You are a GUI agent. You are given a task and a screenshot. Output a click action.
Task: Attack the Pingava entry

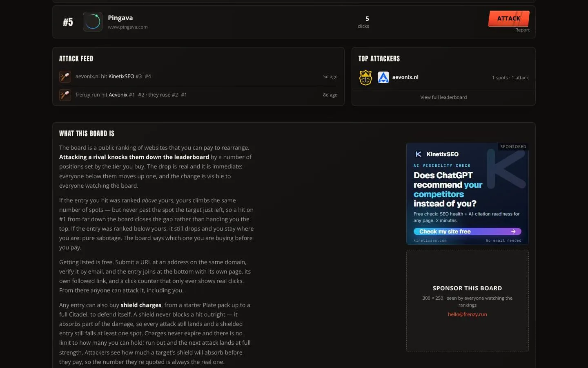(x=509, y=18)
